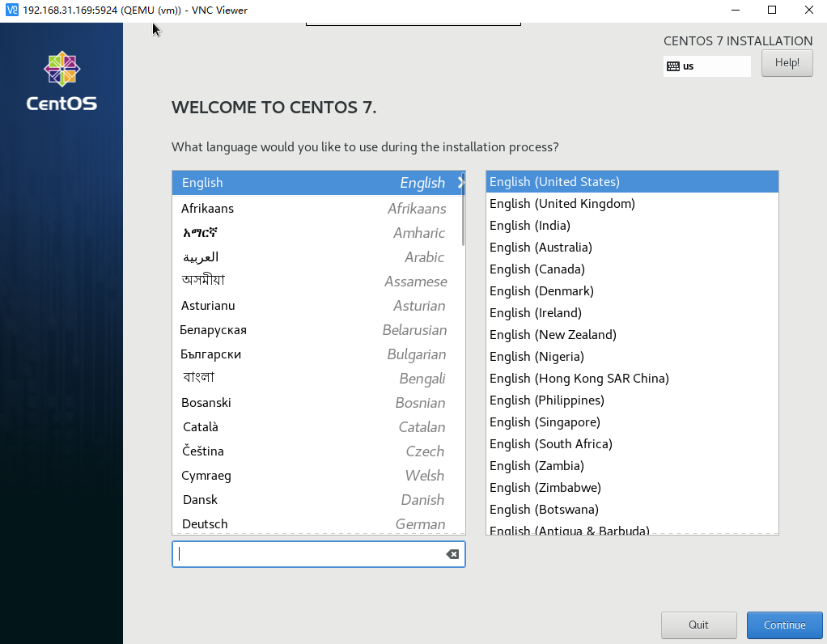Viewport: 827px width, 644px height.
Task: Choose English (Canada) locale
Action: [x=632, y=269]
